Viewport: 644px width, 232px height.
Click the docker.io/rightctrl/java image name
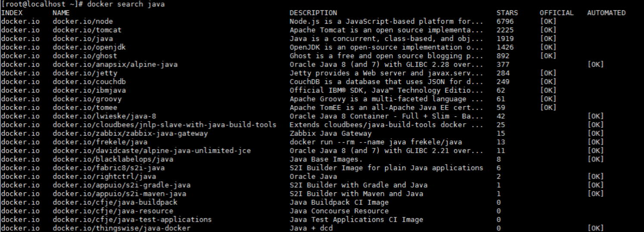(104, 176)
